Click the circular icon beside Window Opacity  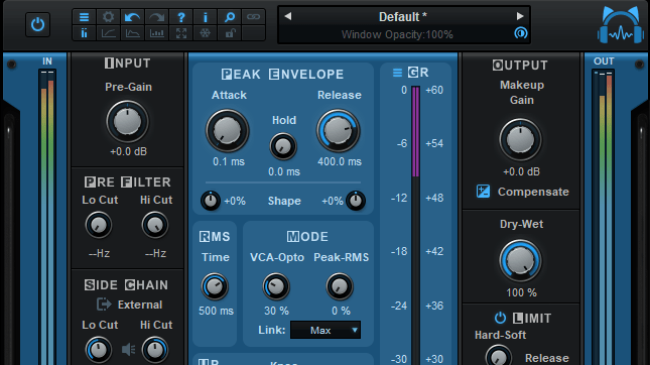pos(521,33)
